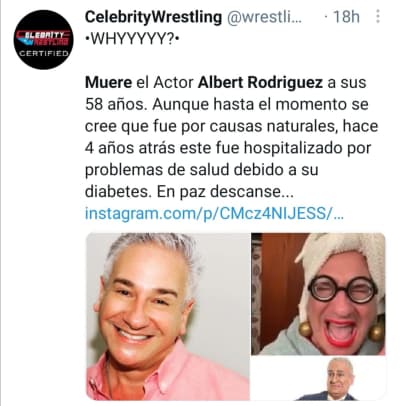Open the CelebrityWrestling display name
The height and width of the screenshot is (406, 400).
153,17
